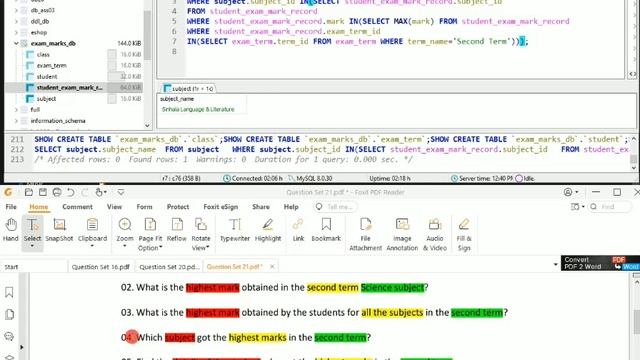Open the Start tab

[11, 267]
